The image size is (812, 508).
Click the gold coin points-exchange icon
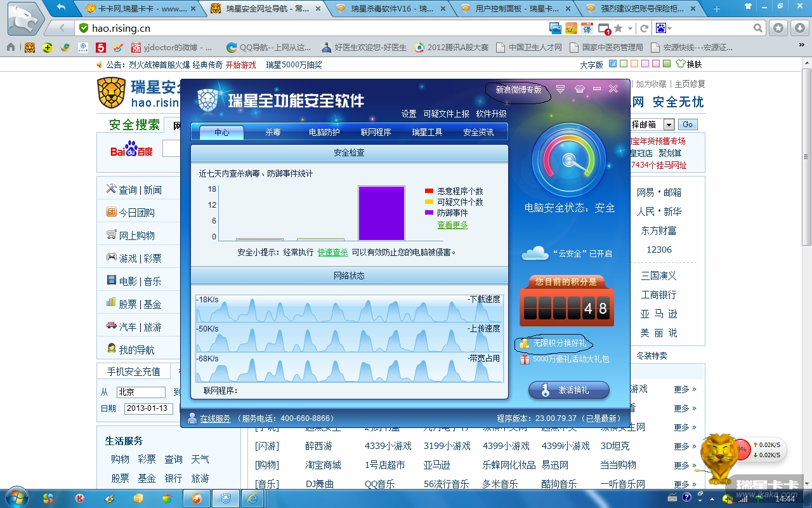pos(525,344)
